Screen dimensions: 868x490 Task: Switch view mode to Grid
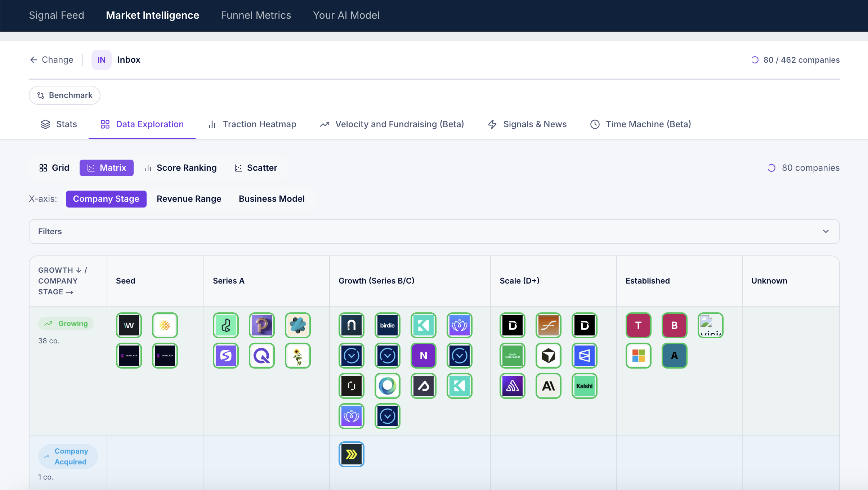click(x=53, y=168)
